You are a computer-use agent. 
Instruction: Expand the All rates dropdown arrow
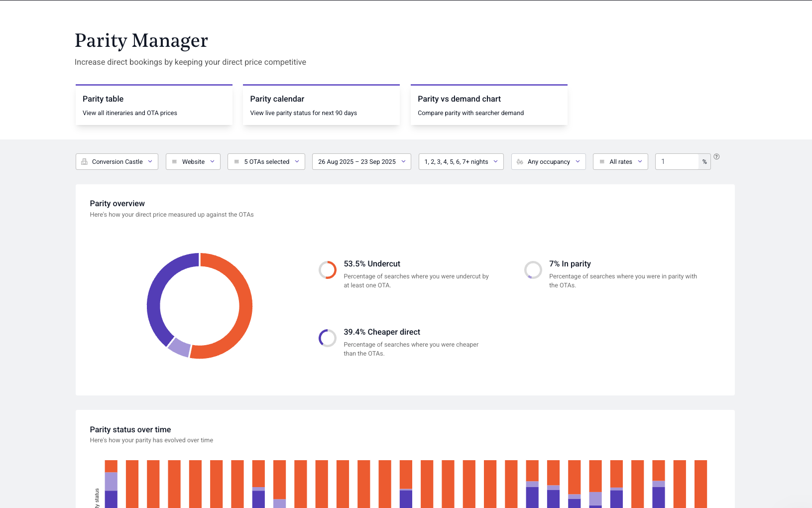click(640, 161)
